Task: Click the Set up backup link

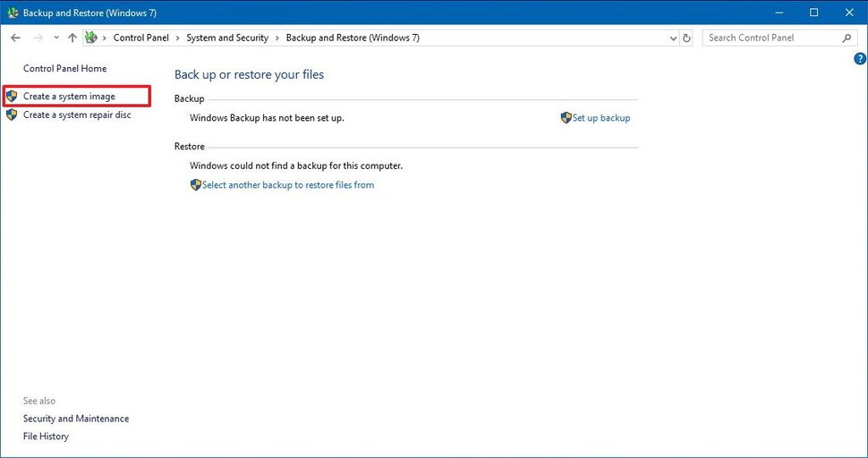Action: coord(601,118)
